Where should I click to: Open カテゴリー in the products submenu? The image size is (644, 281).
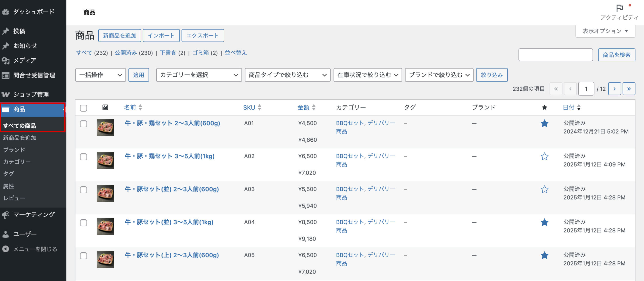pos(17,162)
